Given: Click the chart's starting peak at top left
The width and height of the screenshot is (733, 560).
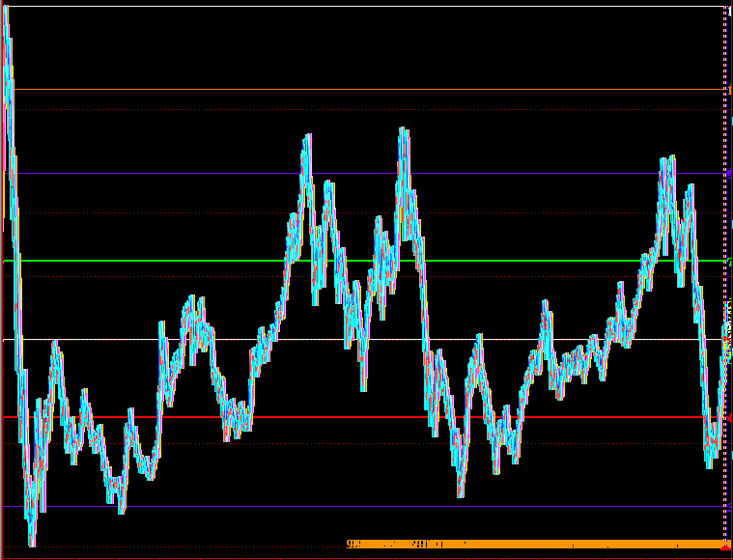Looking at the screenshot, I should pos(6,14).
